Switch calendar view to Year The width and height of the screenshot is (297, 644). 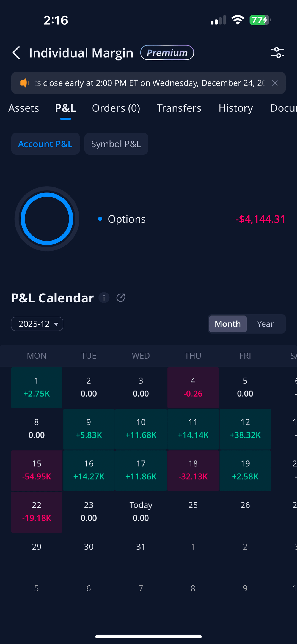[265, 324]
